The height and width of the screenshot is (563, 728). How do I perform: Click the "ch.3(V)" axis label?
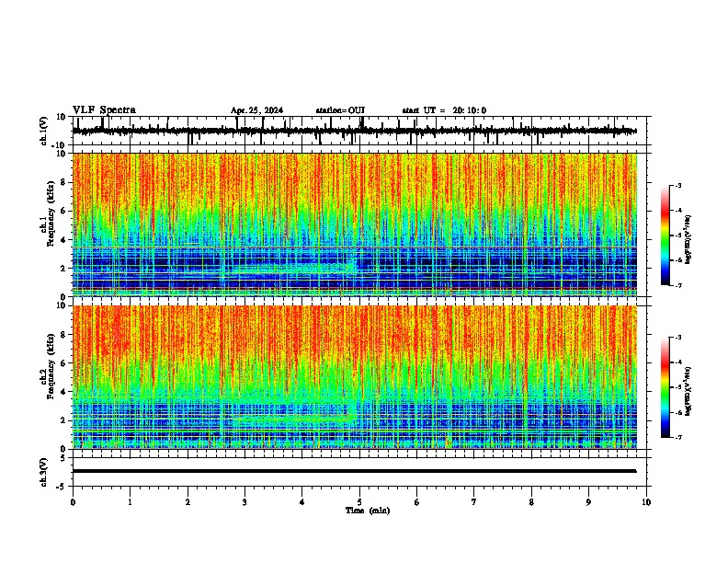coord(44,472)
